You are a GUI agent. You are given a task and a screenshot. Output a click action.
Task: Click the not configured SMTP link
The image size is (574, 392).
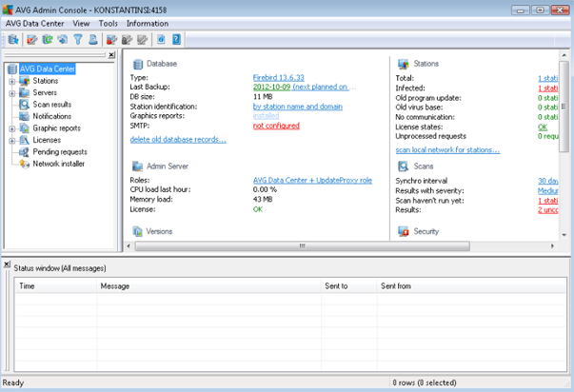coord(276,126)
